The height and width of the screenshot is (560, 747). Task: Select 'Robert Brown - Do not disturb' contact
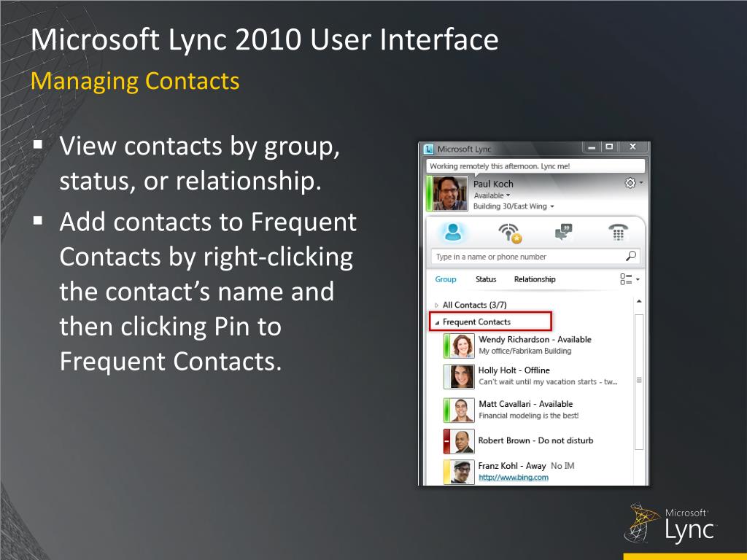click(535, 440)
